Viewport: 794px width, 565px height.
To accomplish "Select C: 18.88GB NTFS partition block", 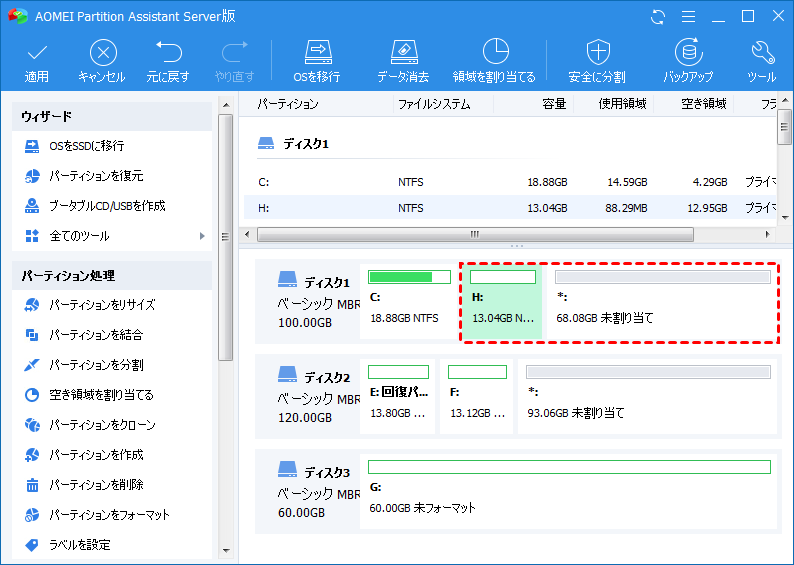I will pos(409,301).
